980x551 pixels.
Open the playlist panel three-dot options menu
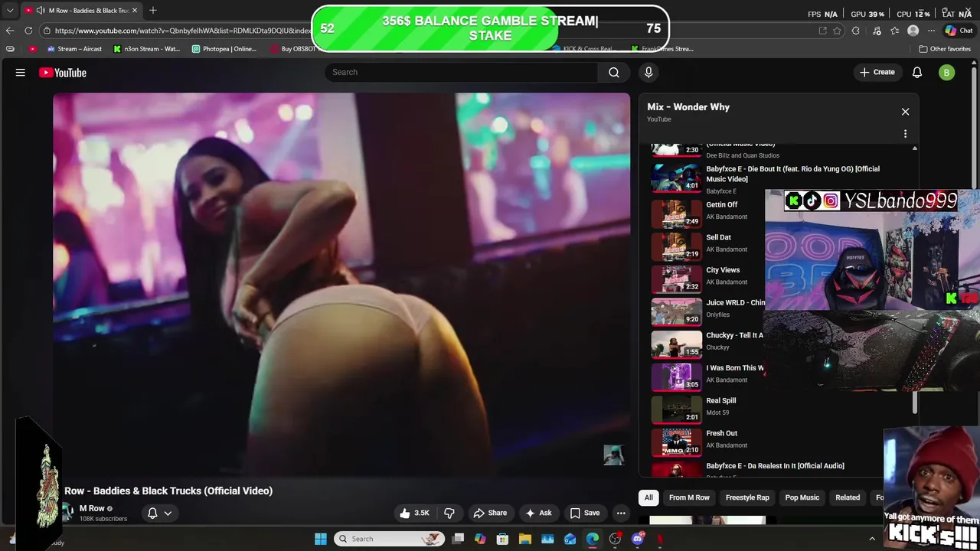[905, 134]
